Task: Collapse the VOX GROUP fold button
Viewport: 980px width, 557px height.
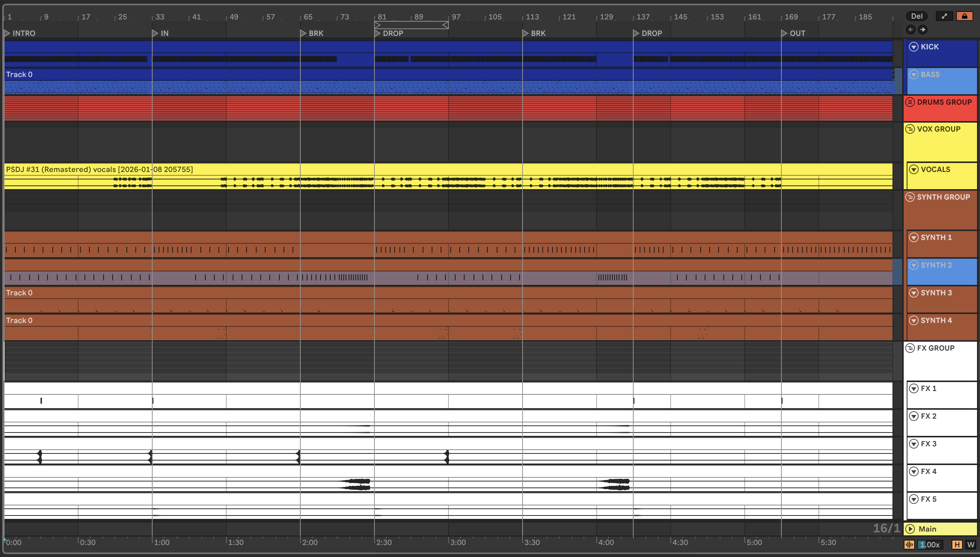Action: tap(910, 129)
